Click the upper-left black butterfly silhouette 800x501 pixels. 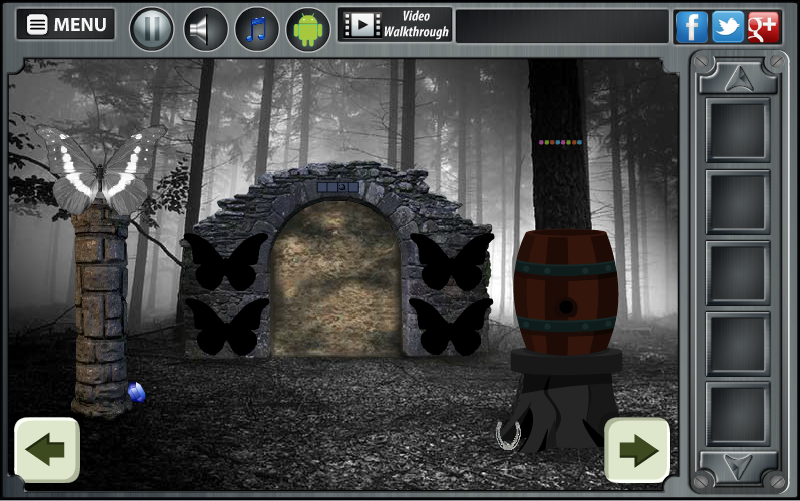pyautogui.click(x=226, y=261)
